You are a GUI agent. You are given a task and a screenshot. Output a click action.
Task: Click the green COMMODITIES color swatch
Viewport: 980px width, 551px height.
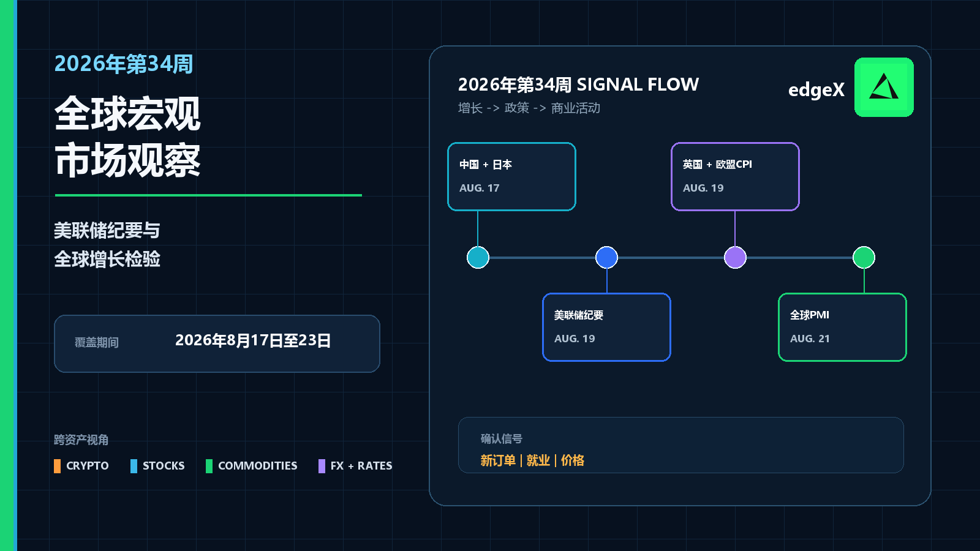209,466
